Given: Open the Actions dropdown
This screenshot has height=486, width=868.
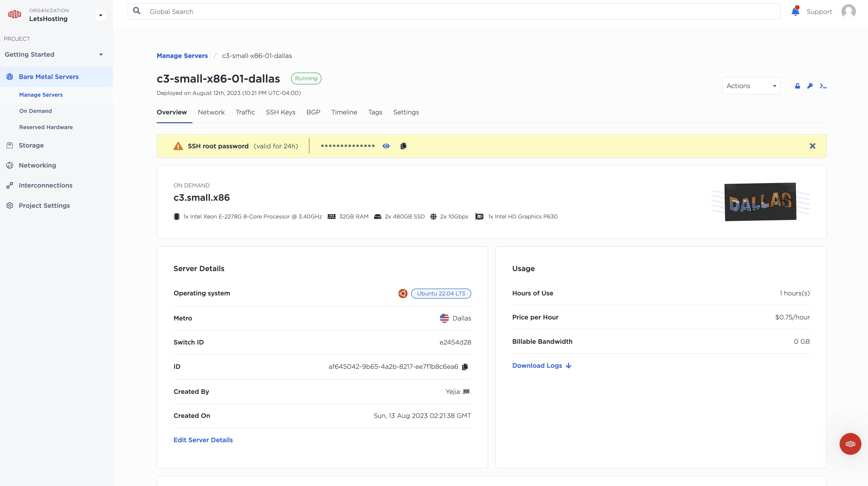Looking at the screenshot, I should click(751, 86).
